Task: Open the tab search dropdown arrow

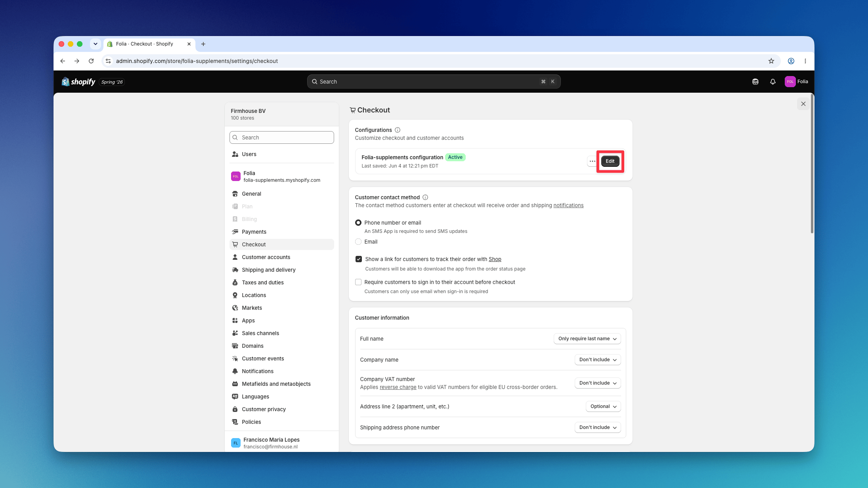Action: 96,44
